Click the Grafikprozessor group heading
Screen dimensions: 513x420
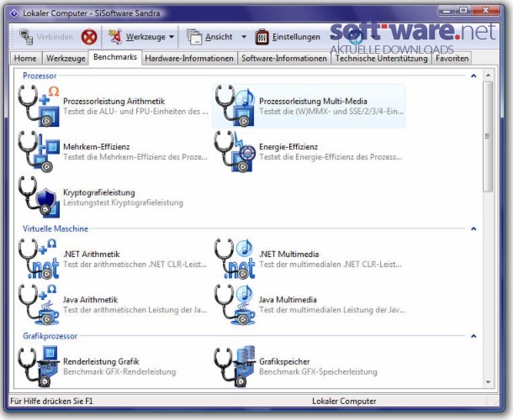(50, 336)
